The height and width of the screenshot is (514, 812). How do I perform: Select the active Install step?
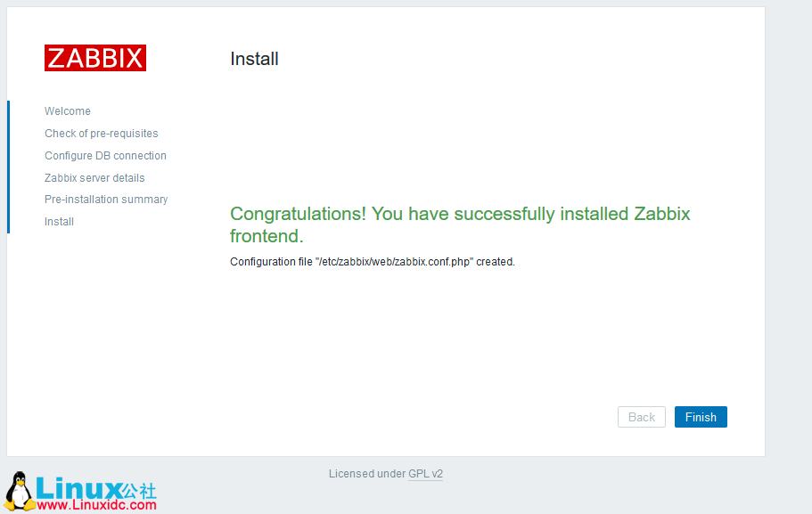59,221
